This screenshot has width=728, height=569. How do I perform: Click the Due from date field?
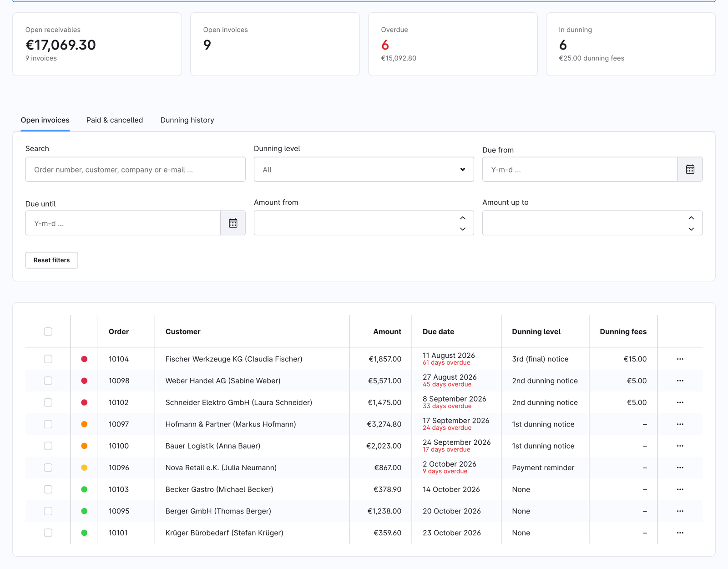tap(580, 169)
